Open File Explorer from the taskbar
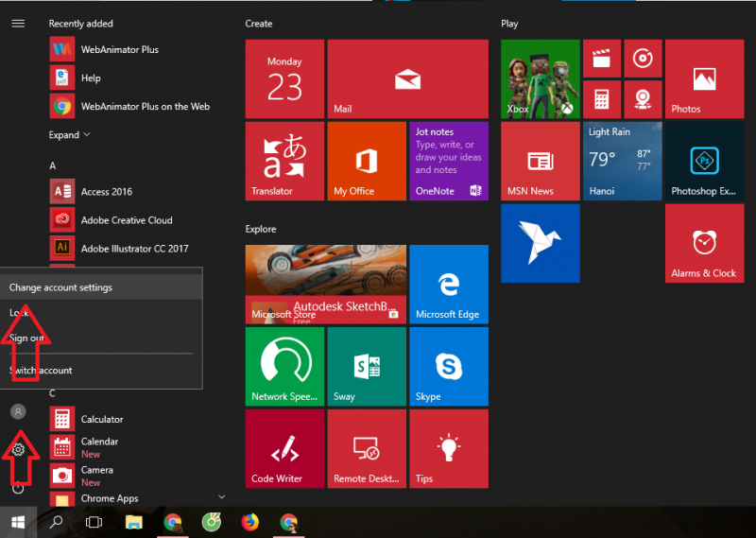Viewport: 756px width, 538px height. click(x=133, y=522)
